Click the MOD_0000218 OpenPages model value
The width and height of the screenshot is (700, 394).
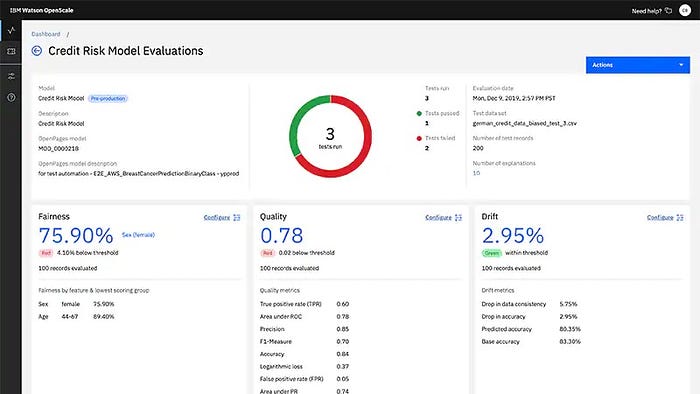tap(58, 149)
